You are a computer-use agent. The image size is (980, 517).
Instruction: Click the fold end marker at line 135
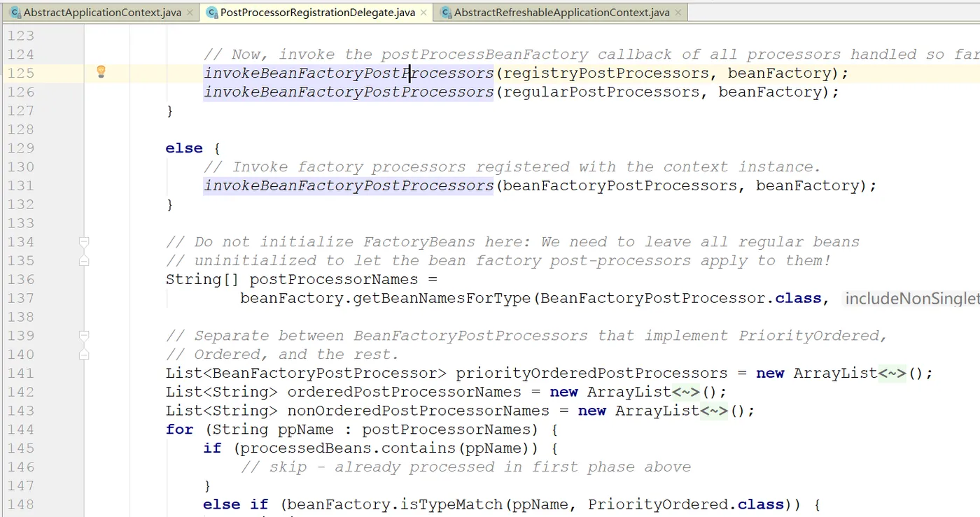click(84, 260)
